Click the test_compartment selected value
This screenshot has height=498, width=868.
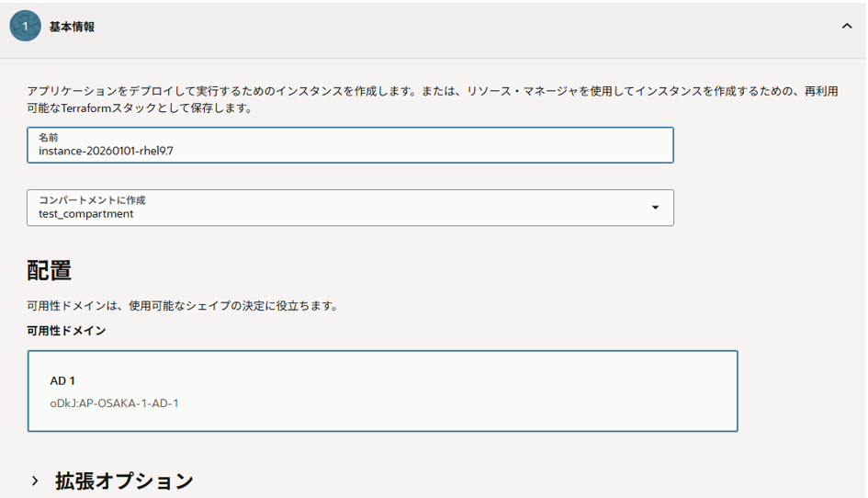(x=85, y=214)
